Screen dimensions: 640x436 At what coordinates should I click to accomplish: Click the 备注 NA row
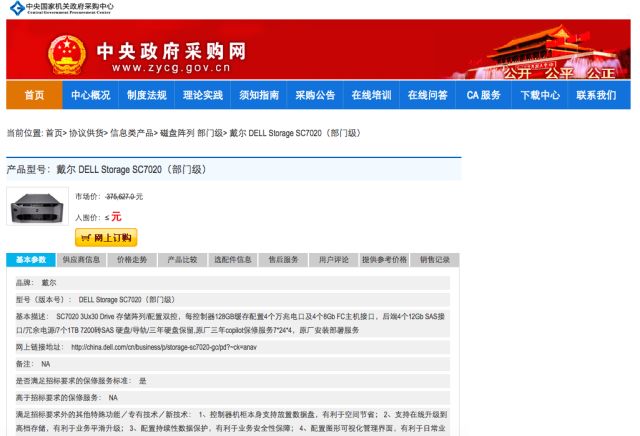coord(233,364)
